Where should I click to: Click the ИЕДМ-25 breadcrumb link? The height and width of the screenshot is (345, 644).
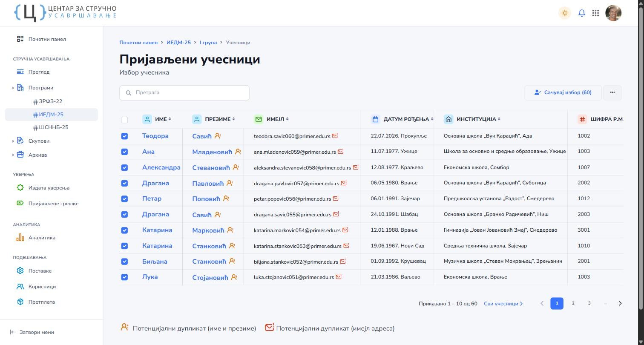click(x=178, y=43)
